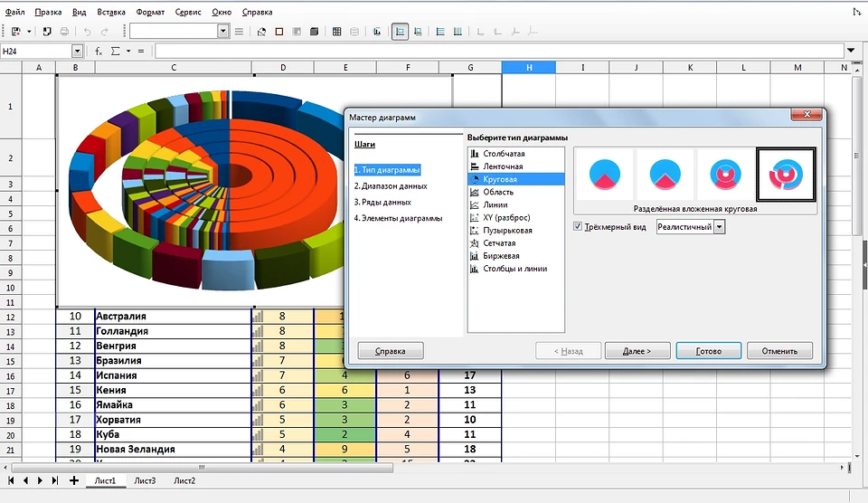Click the Далее > button
Viewport: 868px width, 503px height.
click(x=637, y=351)
